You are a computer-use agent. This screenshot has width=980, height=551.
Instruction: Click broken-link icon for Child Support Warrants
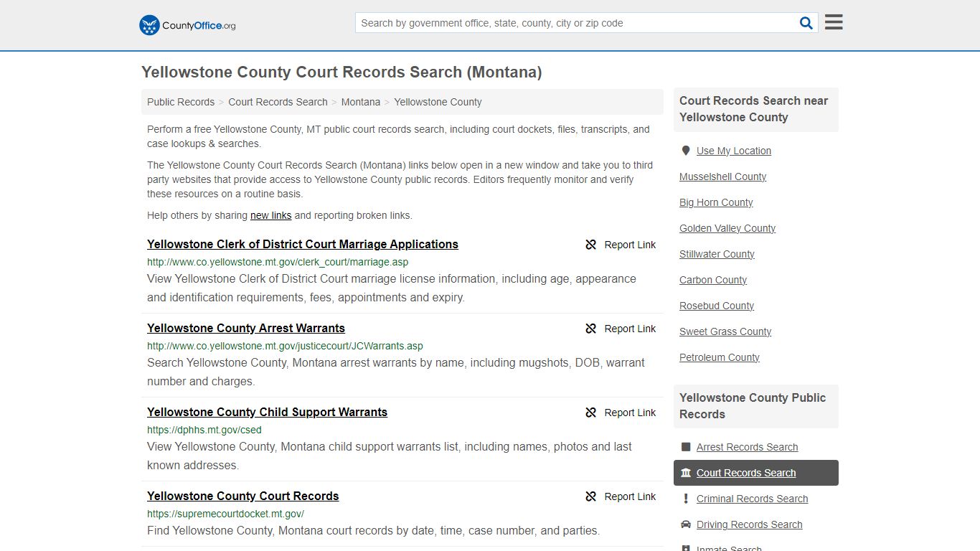tap(591, 413)
